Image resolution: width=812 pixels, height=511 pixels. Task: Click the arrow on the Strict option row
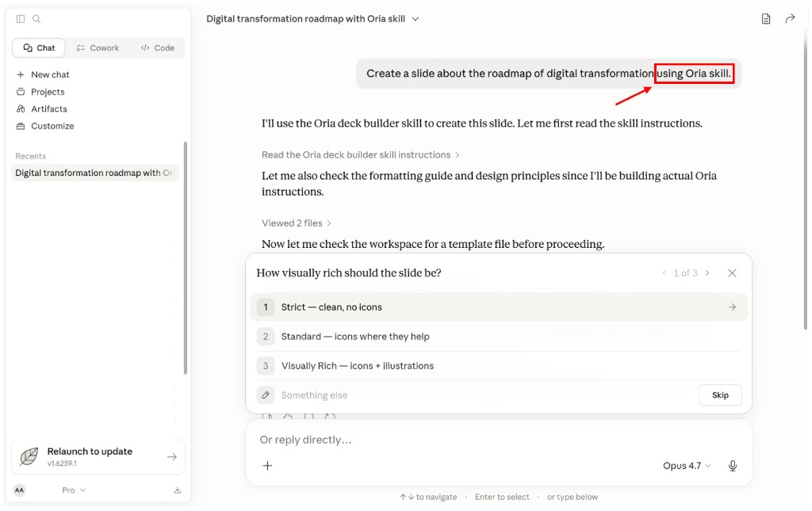click(x=732, y=307)
